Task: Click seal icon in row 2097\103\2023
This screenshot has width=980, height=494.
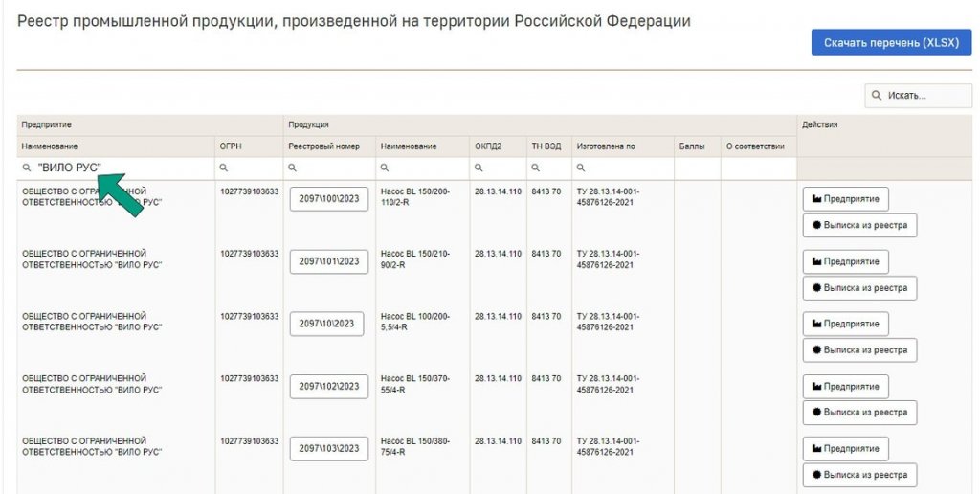Action: coord(816,475)
